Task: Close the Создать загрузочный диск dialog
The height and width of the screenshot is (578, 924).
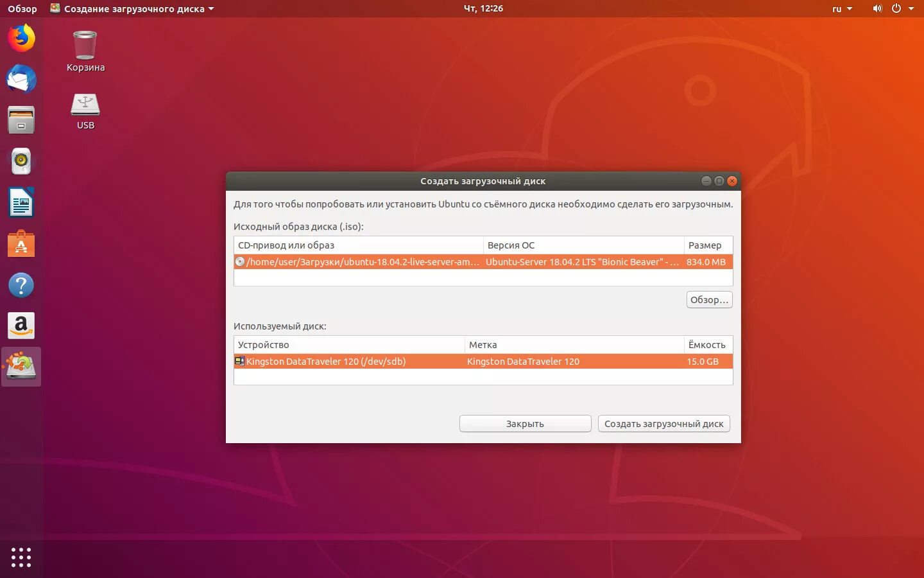Action: pyautogui.click(x=732, y=181)
